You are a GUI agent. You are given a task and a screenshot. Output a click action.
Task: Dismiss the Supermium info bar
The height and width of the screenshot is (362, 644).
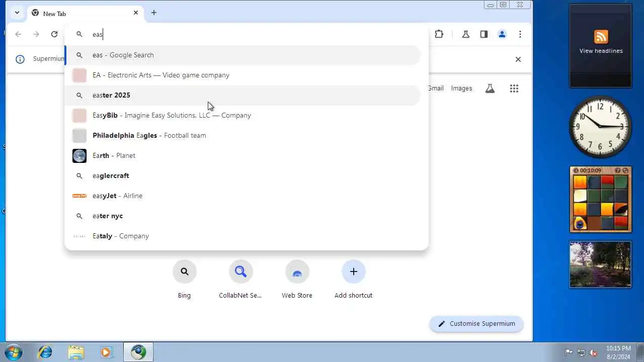coord(518,59)
